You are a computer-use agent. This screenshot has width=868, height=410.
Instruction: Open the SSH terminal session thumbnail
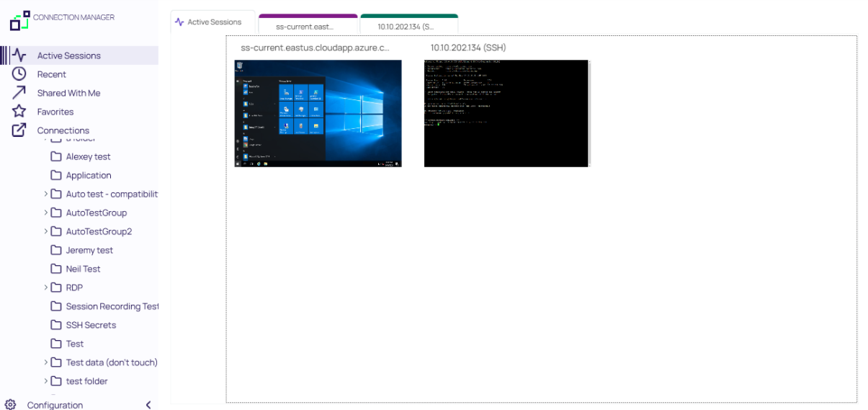pyautogui.click(x=506, y=113)
